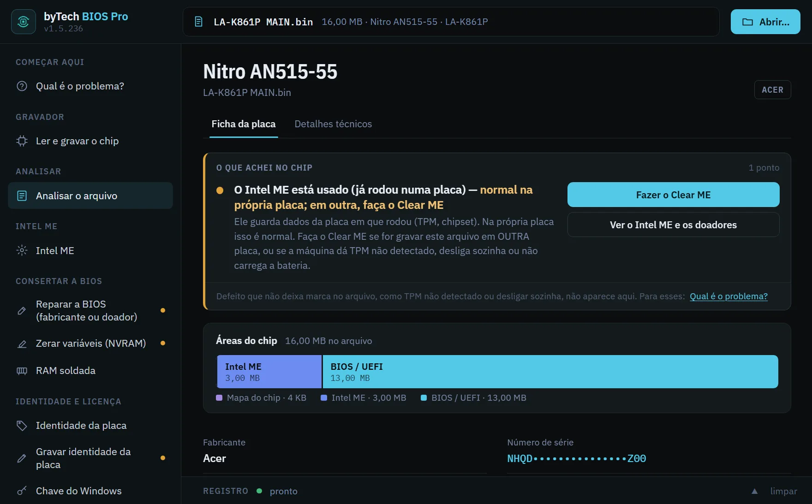Click the Intel ME · 3,00 MB legend entry
This screenshot has height=504, width=812.
coord(364,398)
